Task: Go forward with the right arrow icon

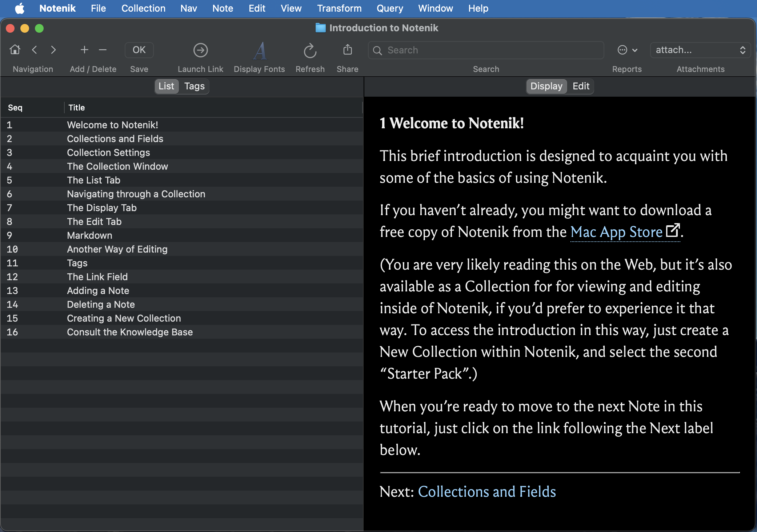Action: coord(53,50)
